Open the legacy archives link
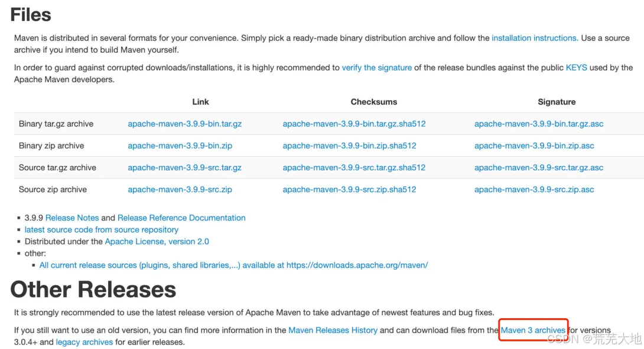Image resolution: width=644 pixels, height=349 pixels. pos(84,342)
